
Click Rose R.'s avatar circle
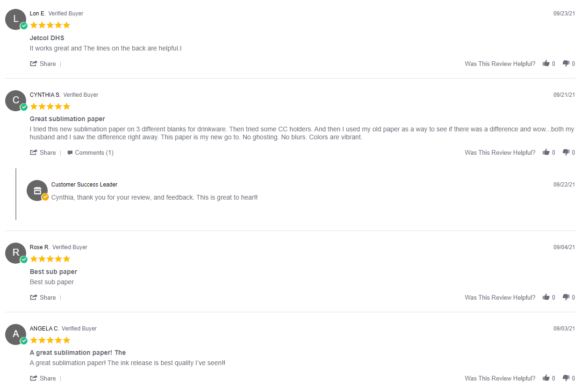coord(16,253)
